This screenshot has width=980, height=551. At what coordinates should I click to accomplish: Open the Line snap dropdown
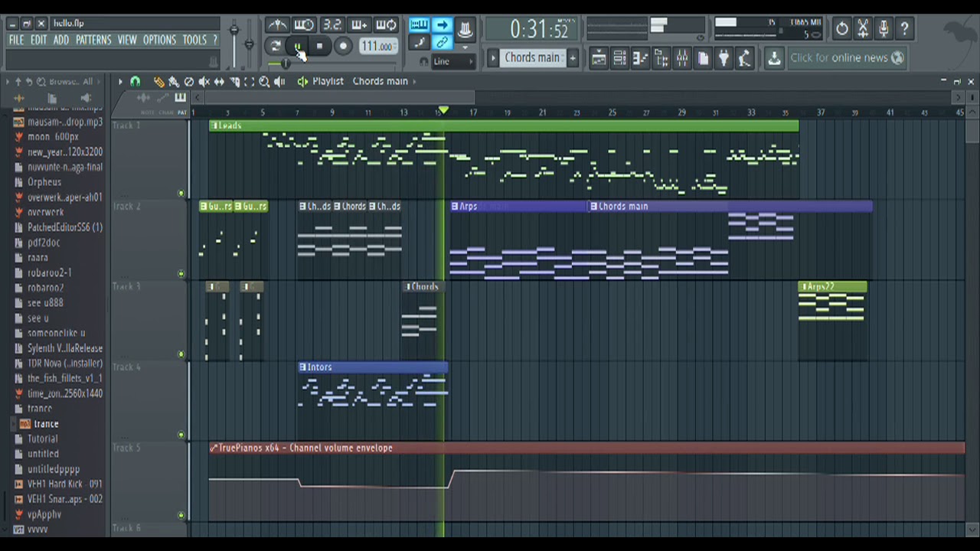452,61
